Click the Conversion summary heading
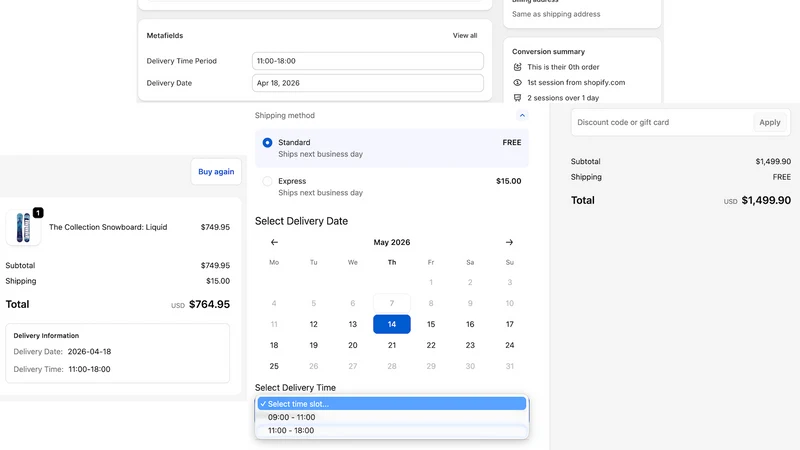The height and width of the screenshot is (450, 800). click(x=548, y=52)
